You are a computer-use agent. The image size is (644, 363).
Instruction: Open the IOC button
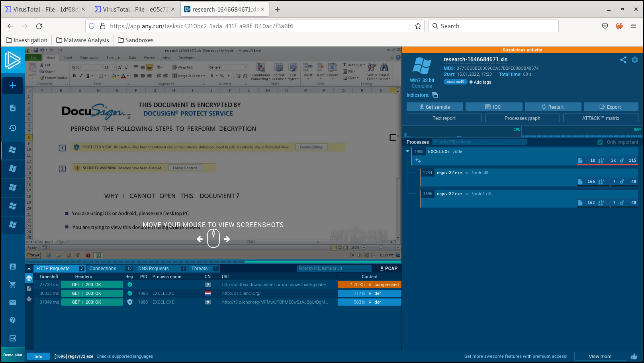point(494,107)
